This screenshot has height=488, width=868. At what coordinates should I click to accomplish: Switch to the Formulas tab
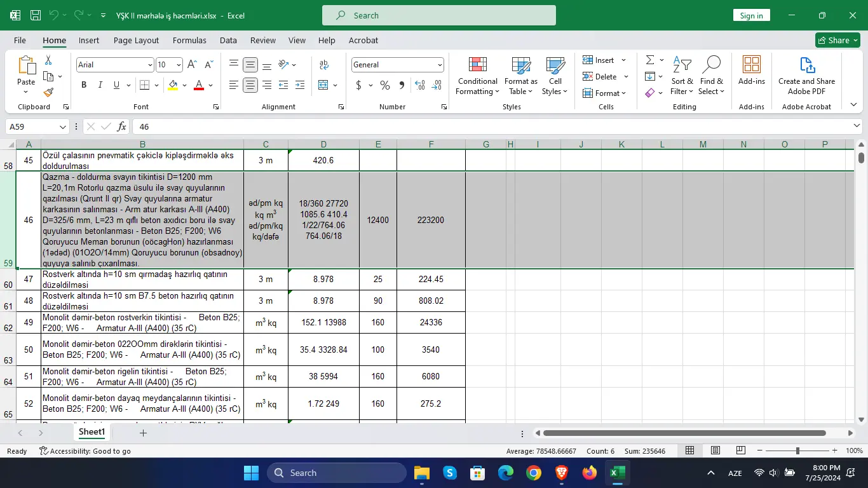[x=189, y=40]
